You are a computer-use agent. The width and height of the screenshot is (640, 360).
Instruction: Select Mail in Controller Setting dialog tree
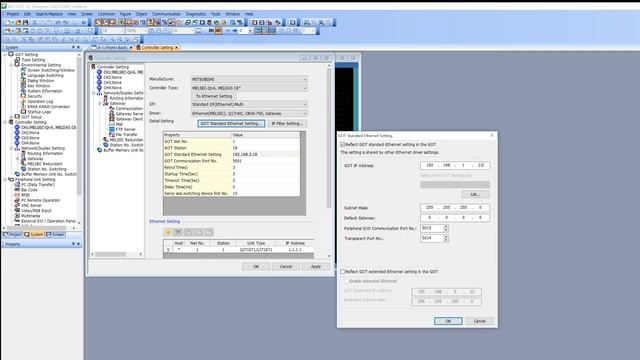[119, 124]
